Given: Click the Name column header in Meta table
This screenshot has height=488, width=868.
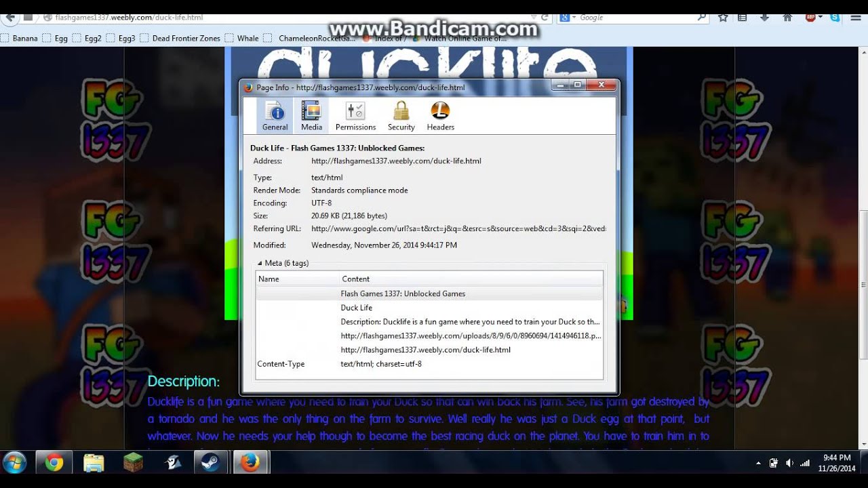Looking at the screenshot, I should pos(297,279).
